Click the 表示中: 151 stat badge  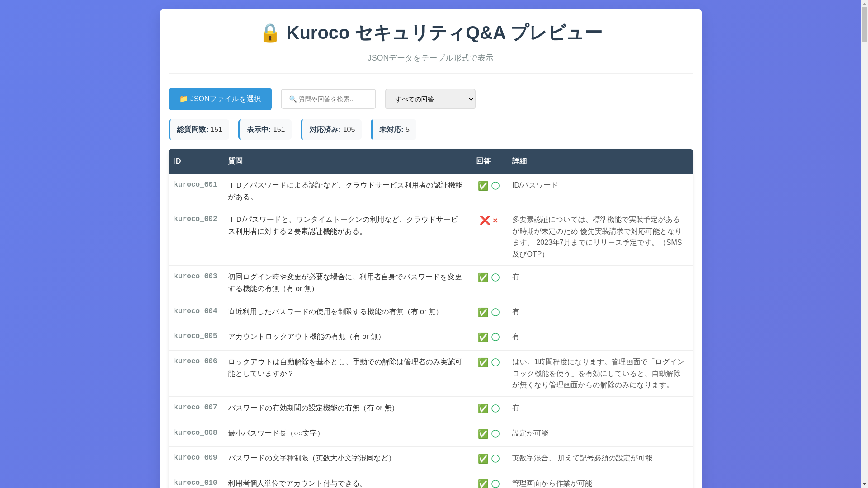click(x=265, y=130)
